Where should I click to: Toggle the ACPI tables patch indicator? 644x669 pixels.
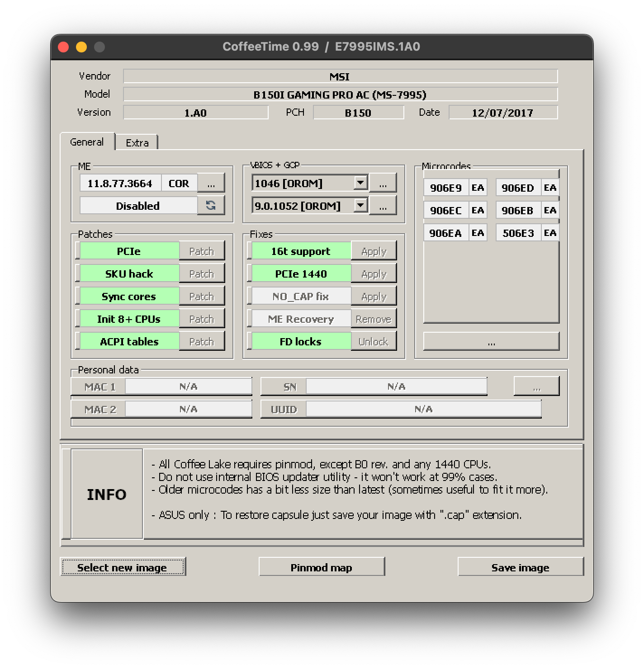[x=129, y=341]
